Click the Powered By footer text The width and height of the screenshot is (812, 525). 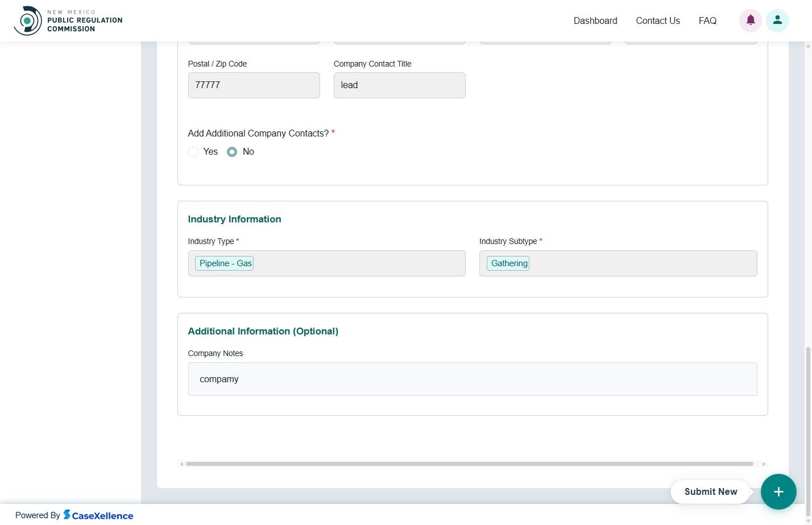coord(38,515)
